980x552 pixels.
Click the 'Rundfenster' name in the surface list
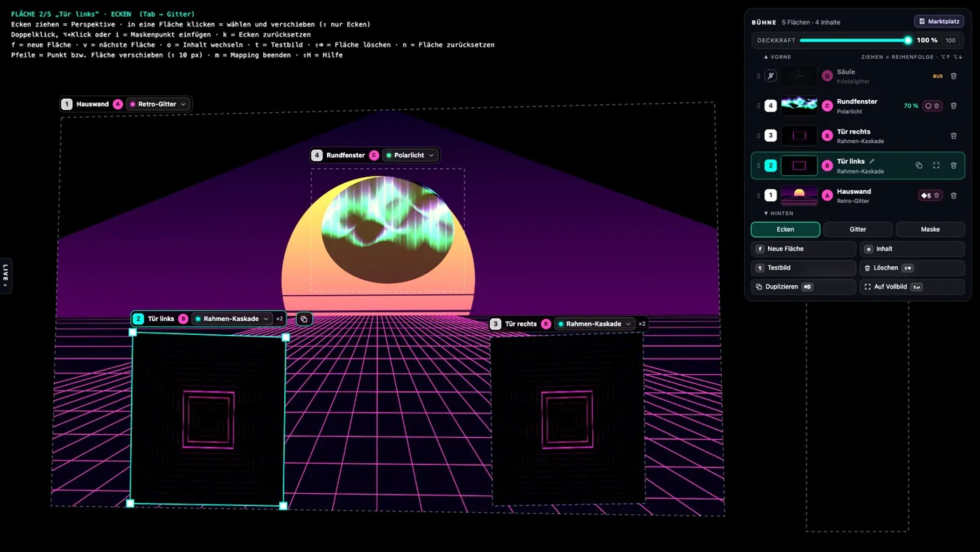coord(857,102)
